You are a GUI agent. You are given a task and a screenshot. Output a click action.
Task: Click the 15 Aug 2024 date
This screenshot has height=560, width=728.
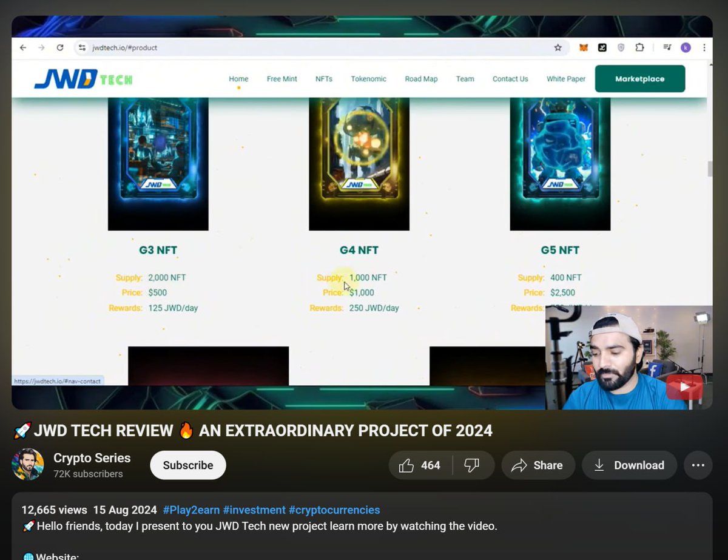pos(125,510)
